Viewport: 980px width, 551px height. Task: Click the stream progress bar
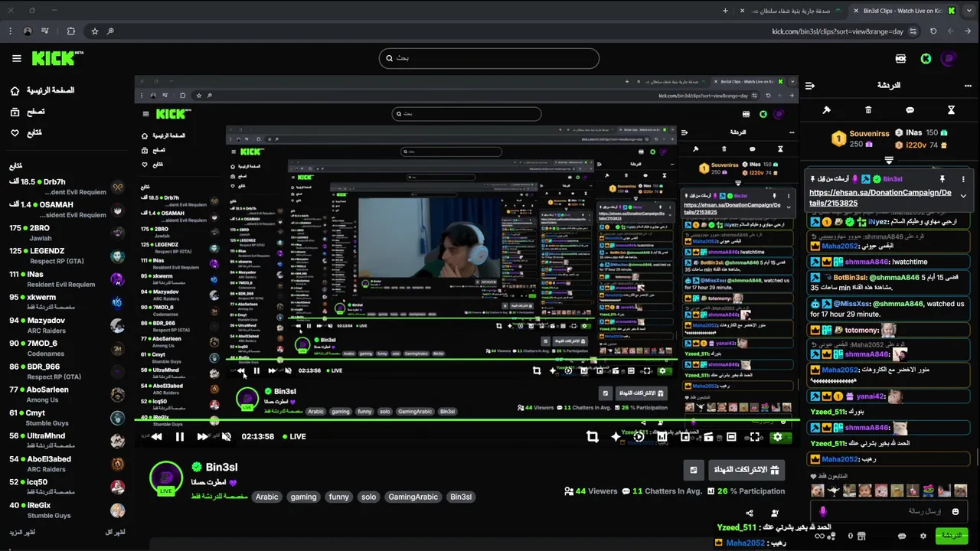click(x=467, y=420)
